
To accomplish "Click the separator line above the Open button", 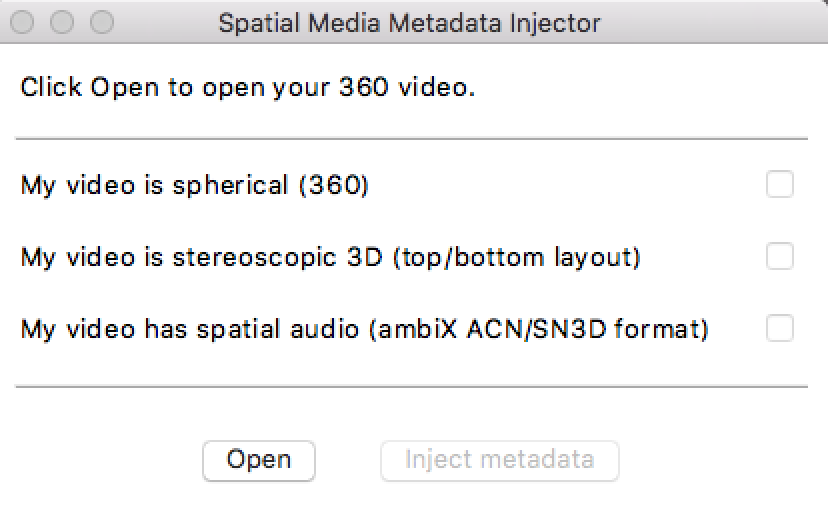I will click(x=412, y=387).
